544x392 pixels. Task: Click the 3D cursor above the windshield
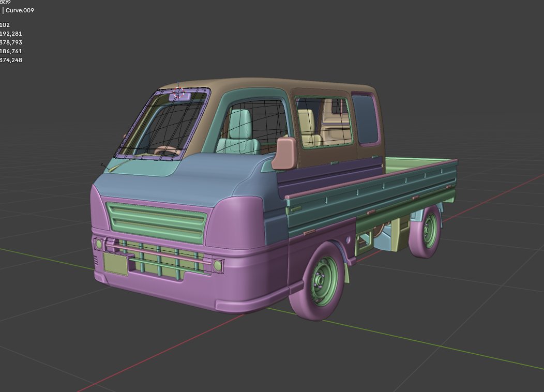click(x=178, y=93)
